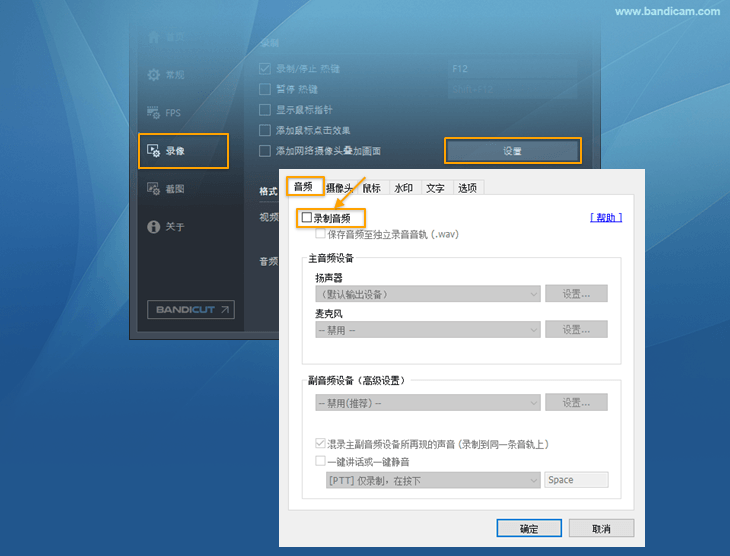This screenshot has width=730, height=556.
Task: Toggle the Record/Stop hotkey (录制/停止 热键) checkbox
Action: pos(265,69)
